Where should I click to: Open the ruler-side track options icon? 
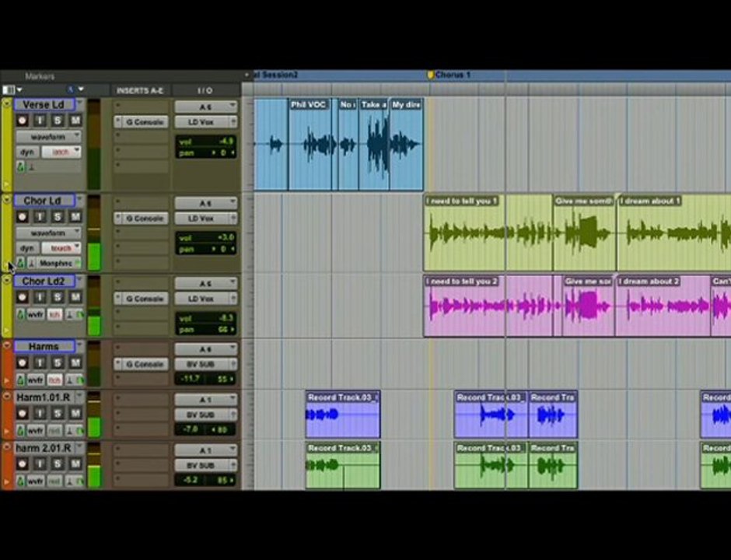(x=71, y=89)
